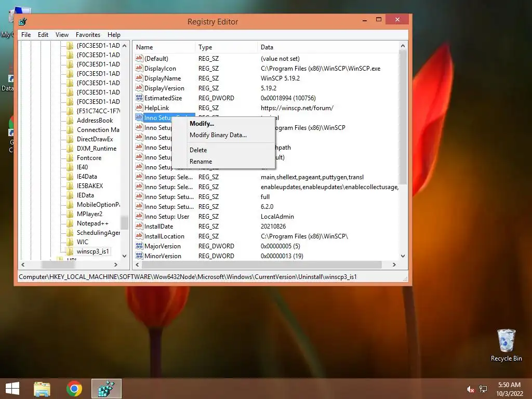Open the Favorites menu

tap(88, 35)
